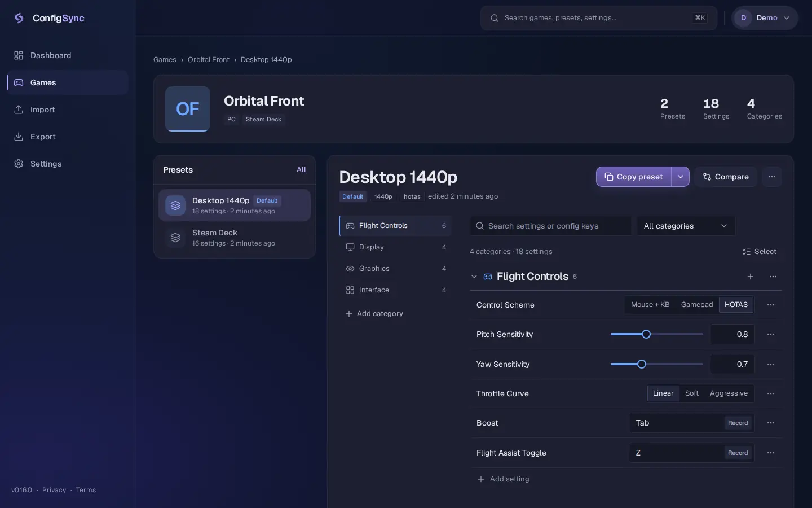Set Throttle Curve to Aggressive
Image resolution: width=812 pixels, height=508 pixels.
[729, 393]
